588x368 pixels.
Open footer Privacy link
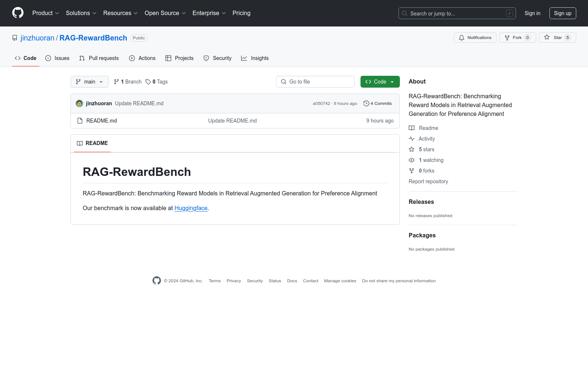click(234, 281)
